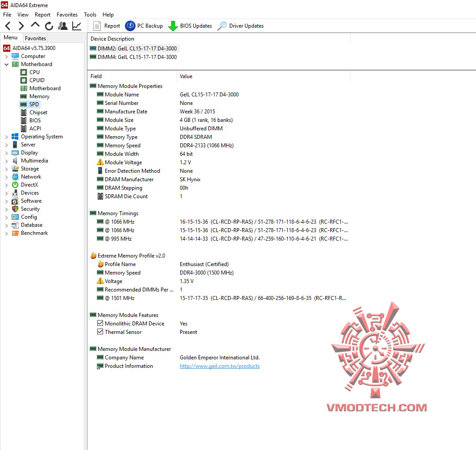The height and width of the screenshot is (450, 476).
Task: Select the DRAM Manufacturer row
Action: [x=219, y=179]
